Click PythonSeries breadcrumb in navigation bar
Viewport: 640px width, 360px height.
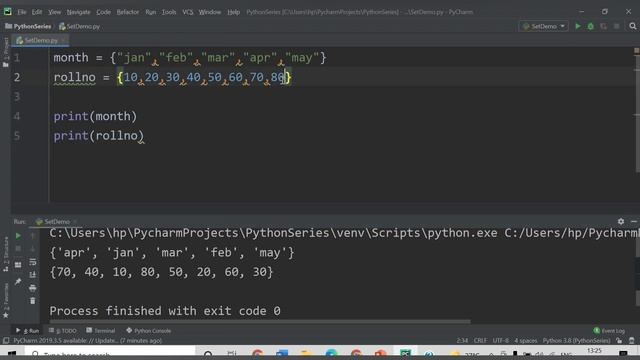[x=28, y=26]
